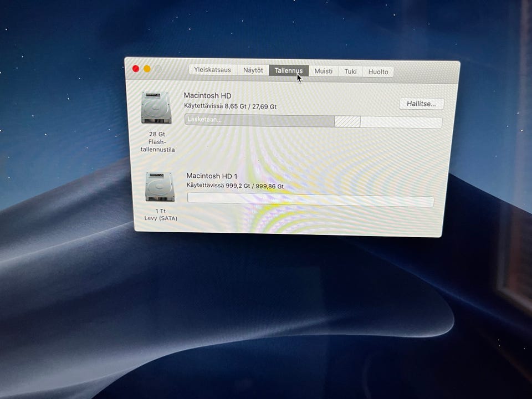Select the "Macintosh HD" volume name
The image size is (532, 399).
207,96
